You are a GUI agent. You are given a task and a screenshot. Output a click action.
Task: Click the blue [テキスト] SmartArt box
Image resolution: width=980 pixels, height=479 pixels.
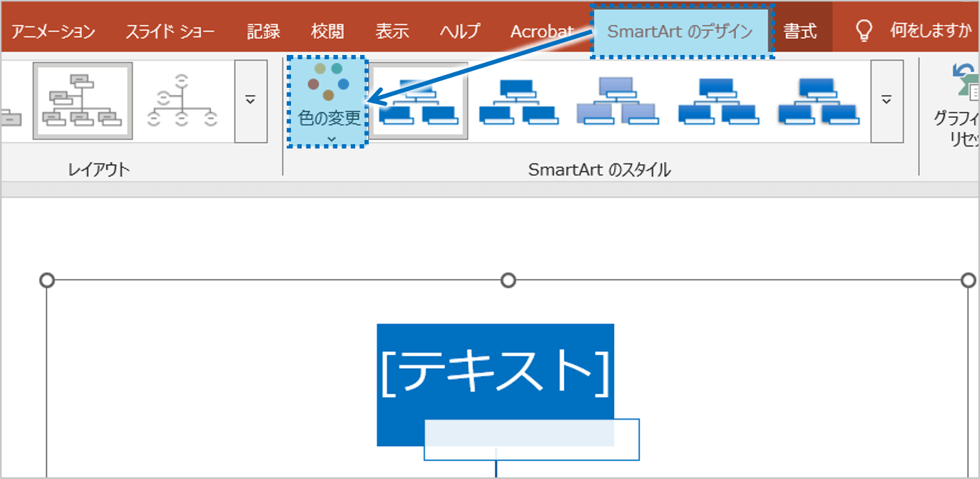pyautogui.click(x=495, y=371)
